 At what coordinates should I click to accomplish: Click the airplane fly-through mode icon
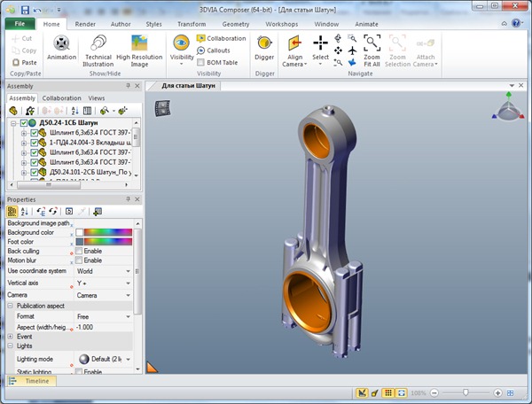click(x=353, y=50)
